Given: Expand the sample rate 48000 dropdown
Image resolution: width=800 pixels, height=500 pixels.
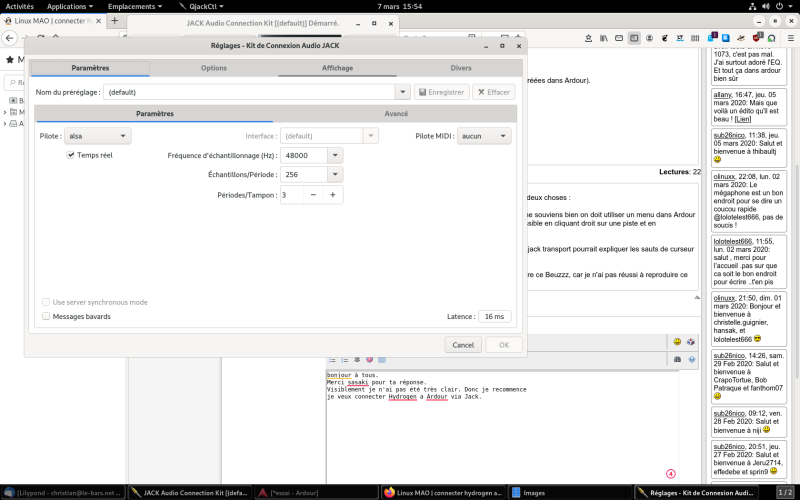Looking at the screenshot, I should pos(335,156).
